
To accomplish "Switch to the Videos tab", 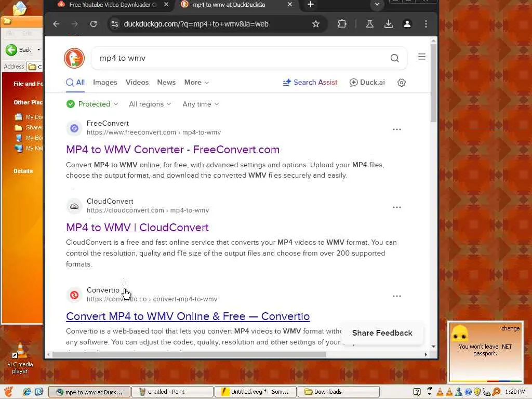I will (x=137, y=83).
